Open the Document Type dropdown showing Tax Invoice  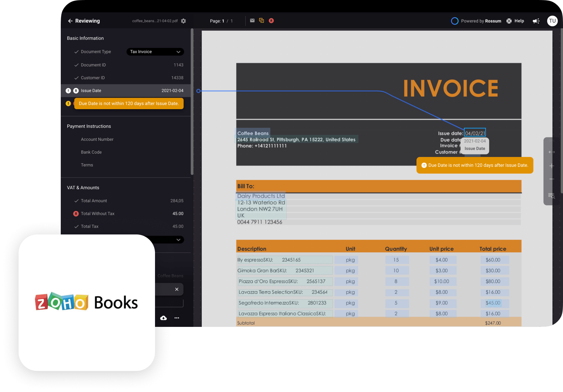click(155, 52)
